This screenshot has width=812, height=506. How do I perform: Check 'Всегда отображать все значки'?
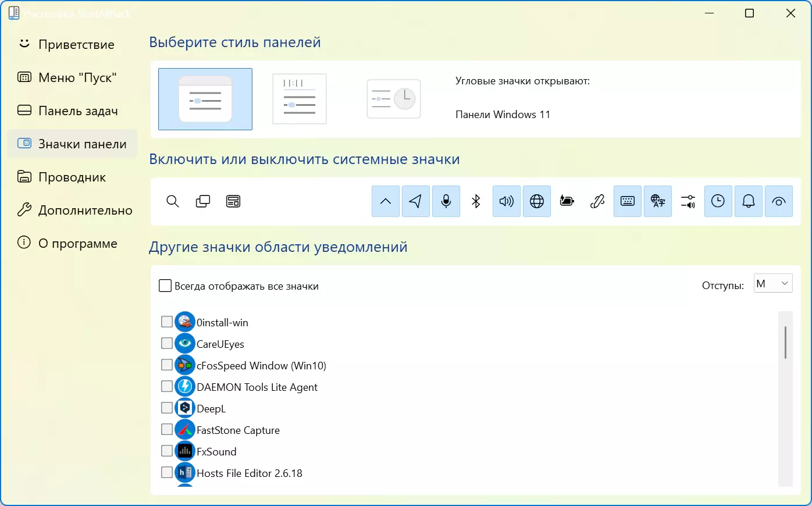[x=165, y=286]
